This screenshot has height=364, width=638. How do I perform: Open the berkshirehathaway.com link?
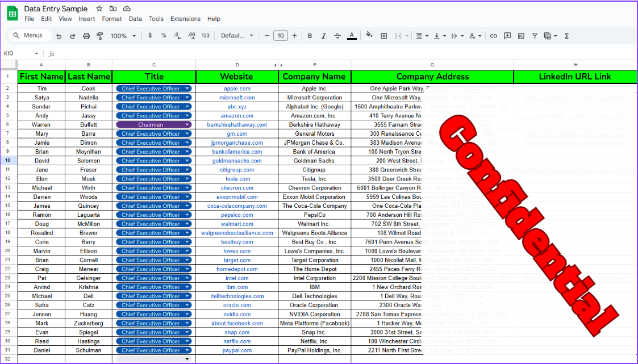pos(237,125)
